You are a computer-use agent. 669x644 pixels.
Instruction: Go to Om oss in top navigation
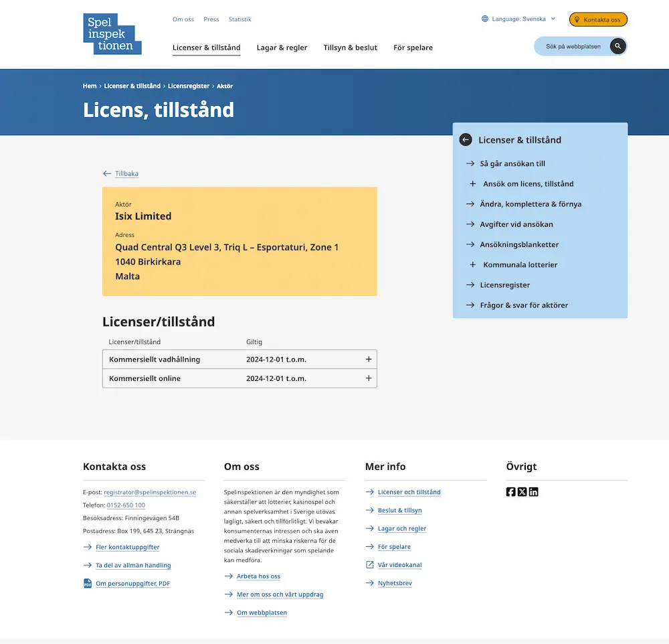183,19
